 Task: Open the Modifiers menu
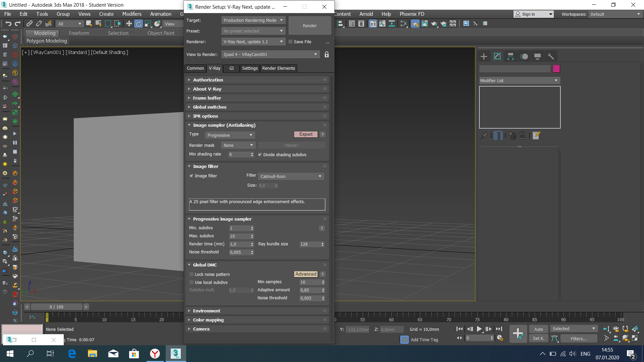132,14
